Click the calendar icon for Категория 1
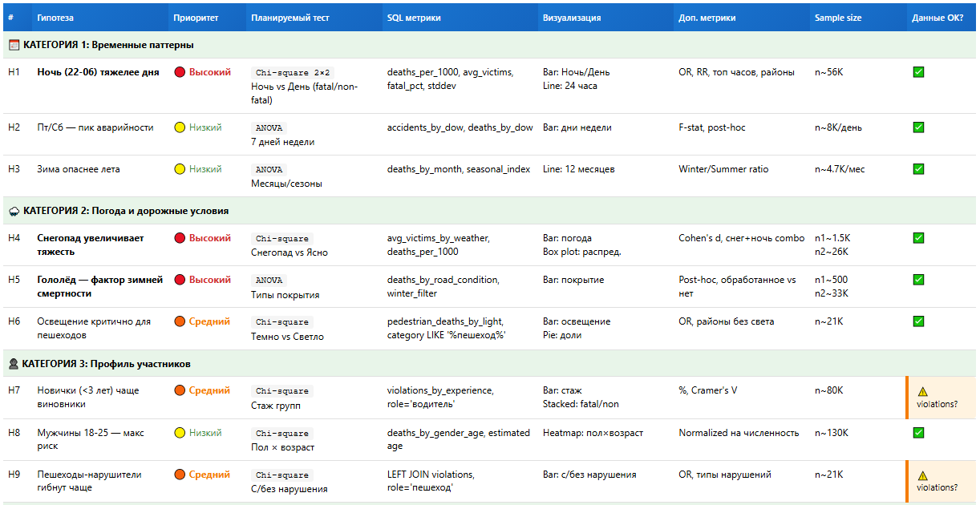The width and height of the screenshot is (980, 505). click(14, 45)
